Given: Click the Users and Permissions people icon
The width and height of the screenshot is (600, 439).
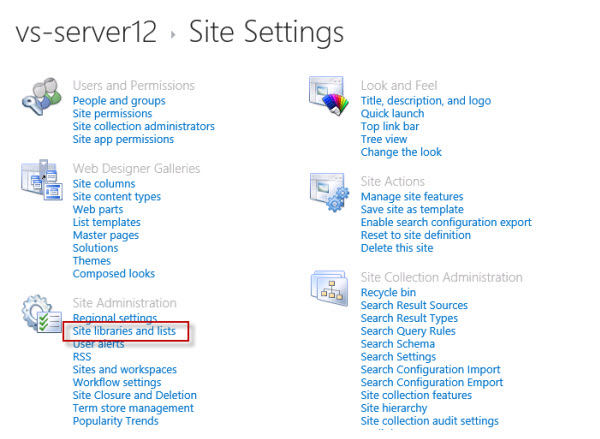Looking at the screenshot, I should (41, 96).
